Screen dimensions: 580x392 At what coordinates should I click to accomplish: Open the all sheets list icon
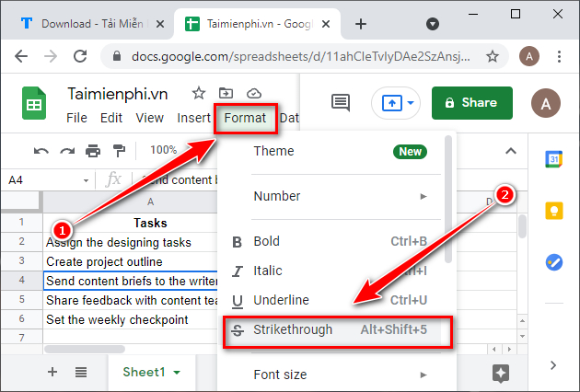pos(81,373)
